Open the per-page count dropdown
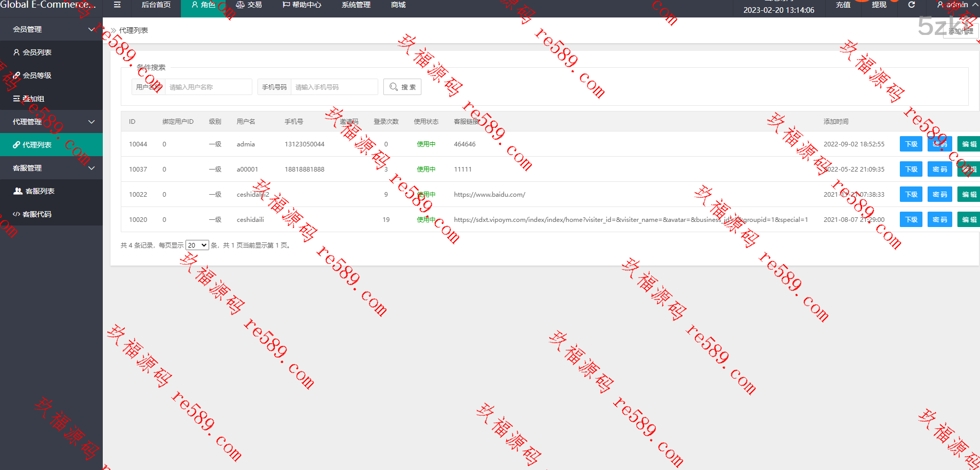The image size is (980, 470). (x=197, y=246)
